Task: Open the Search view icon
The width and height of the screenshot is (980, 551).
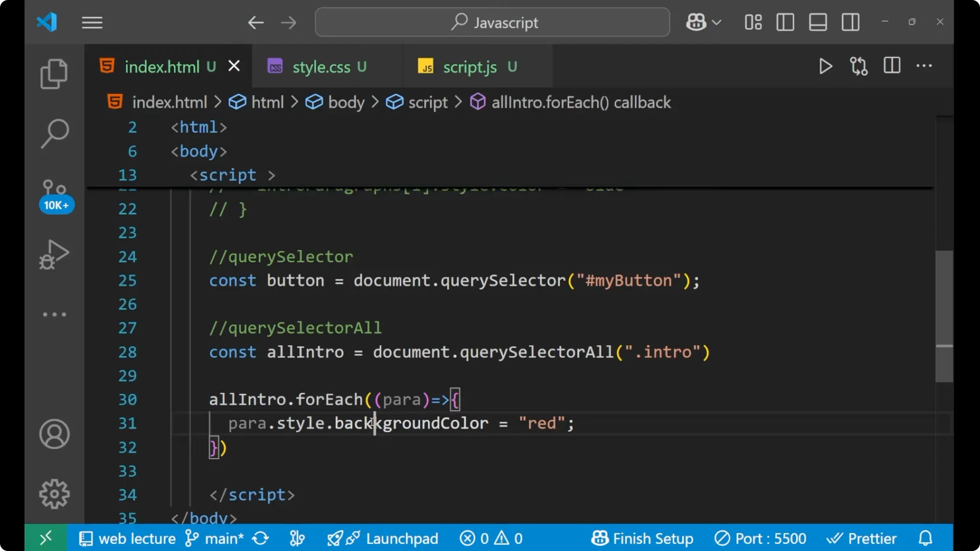Action: pos(54,134)
